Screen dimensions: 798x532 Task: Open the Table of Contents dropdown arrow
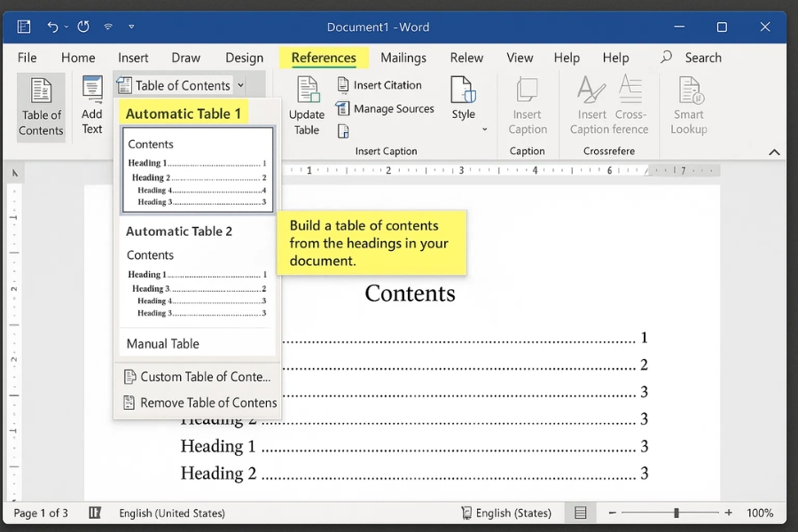[x=242, y=84]
